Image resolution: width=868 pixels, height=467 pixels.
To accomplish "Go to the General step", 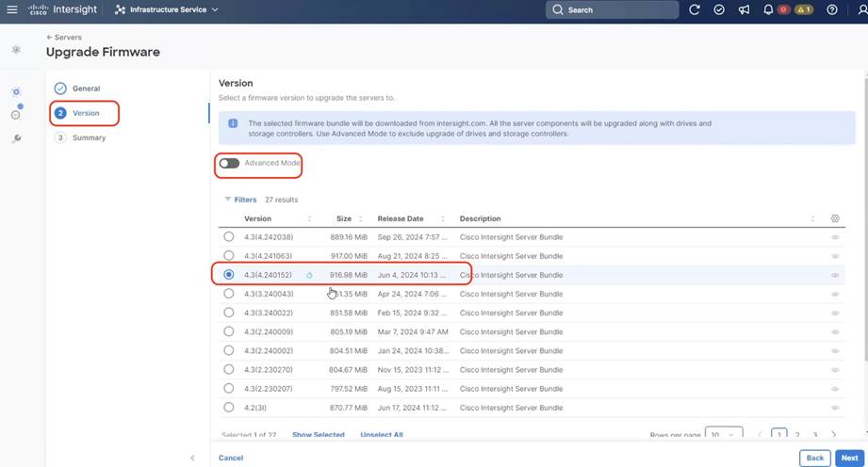I will coord(85,89).
